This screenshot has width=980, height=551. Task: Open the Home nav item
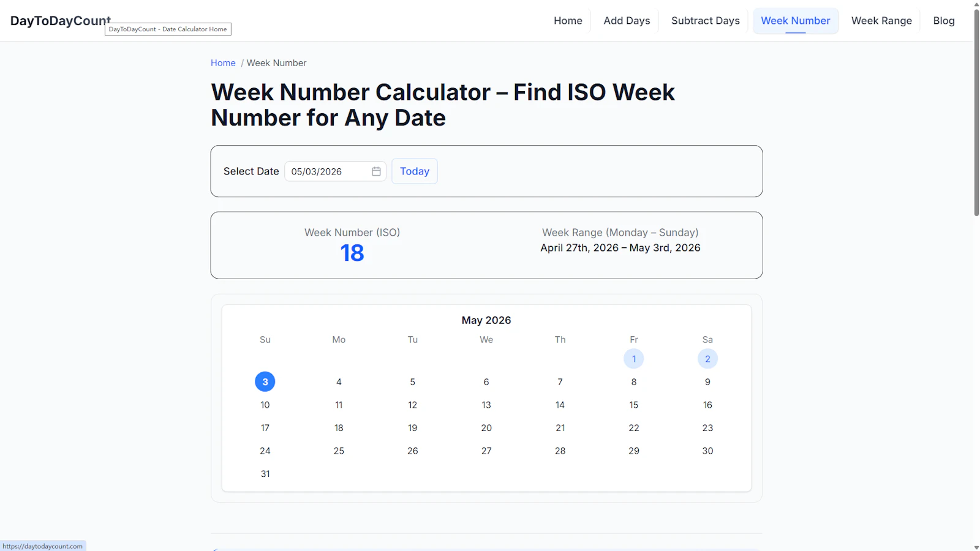(x=568, y=21)
